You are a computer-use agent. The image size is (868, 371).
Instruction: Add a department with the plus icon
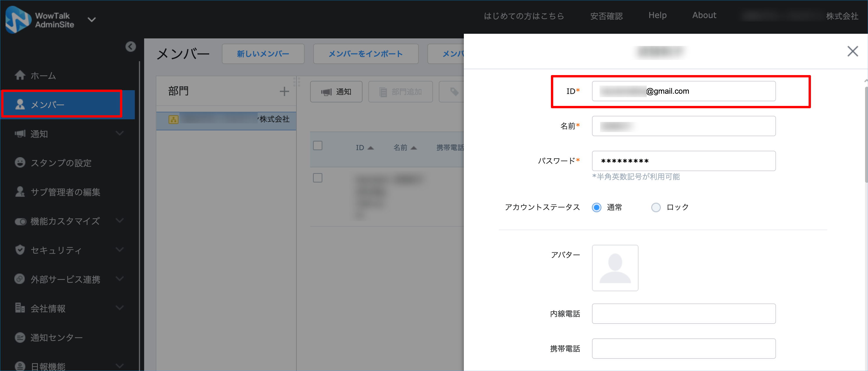point(284,91)
